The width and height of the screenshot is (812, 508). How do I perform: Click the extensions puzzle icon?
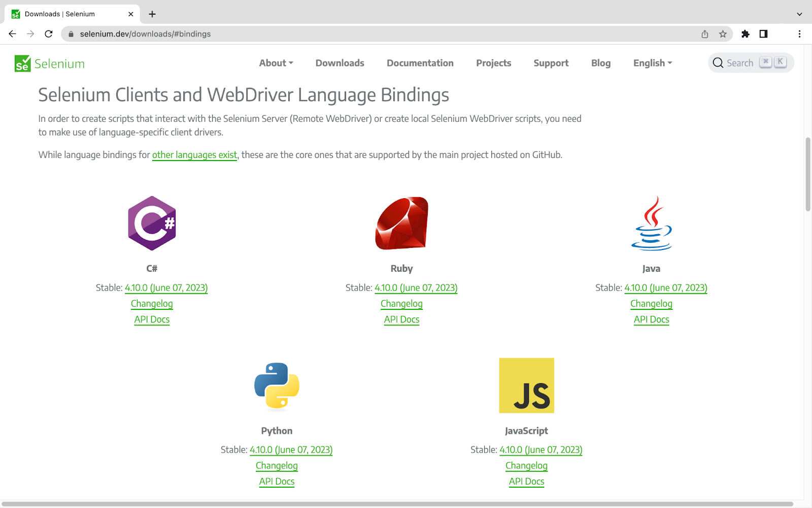pyautogui.click(x=746, y=34)
